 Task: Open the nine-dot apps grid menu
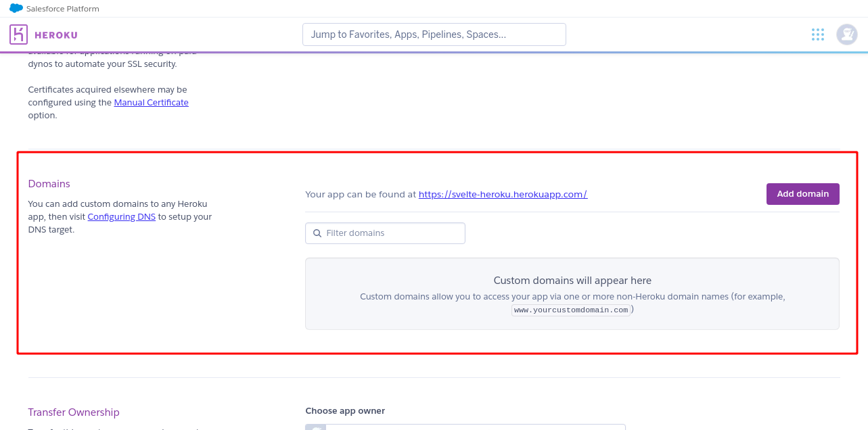817,34
